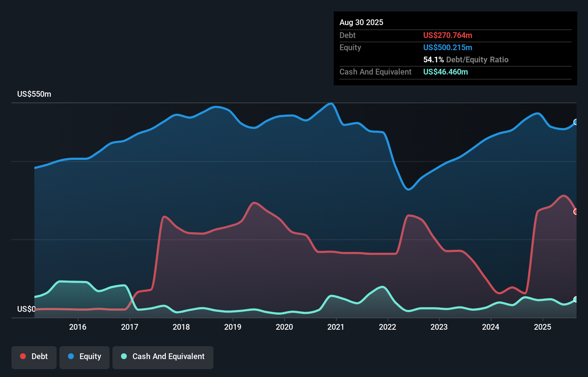Click the US$550m axis label
This screenshot has height=377, width=588.
[x=34, y=94]
